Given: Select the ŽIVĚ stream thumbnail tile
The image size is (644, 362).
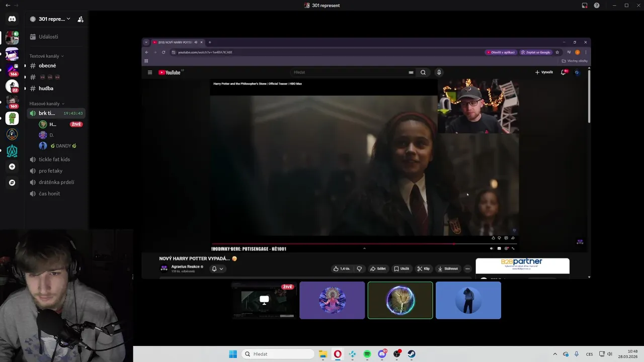Looking at the screenshot, I should coord(265,300).
